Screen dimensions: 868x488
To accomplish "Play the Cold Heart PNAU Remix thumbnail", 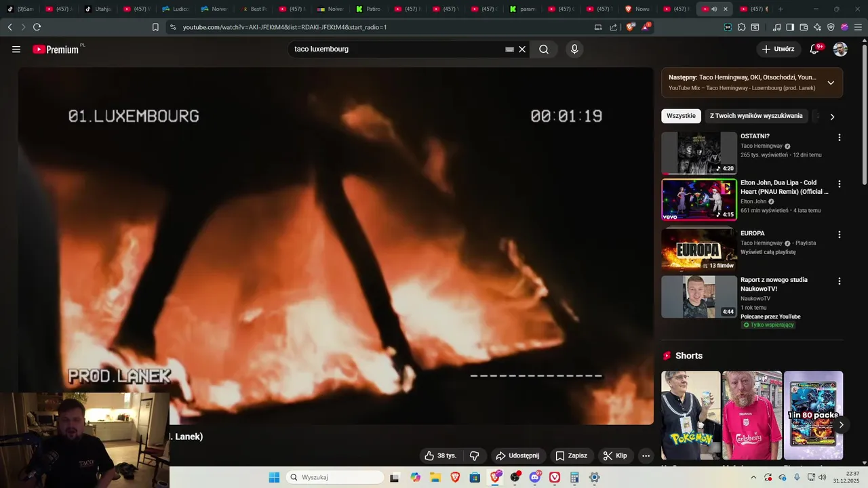I will pos(699,199).
